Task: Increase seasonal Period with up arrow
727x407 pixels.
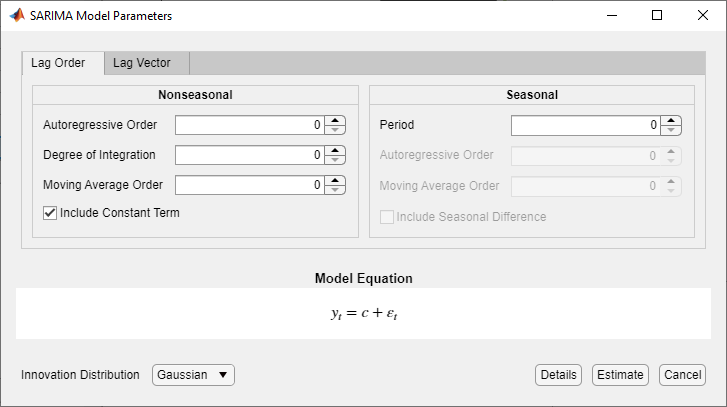Action: coord(671,120)
